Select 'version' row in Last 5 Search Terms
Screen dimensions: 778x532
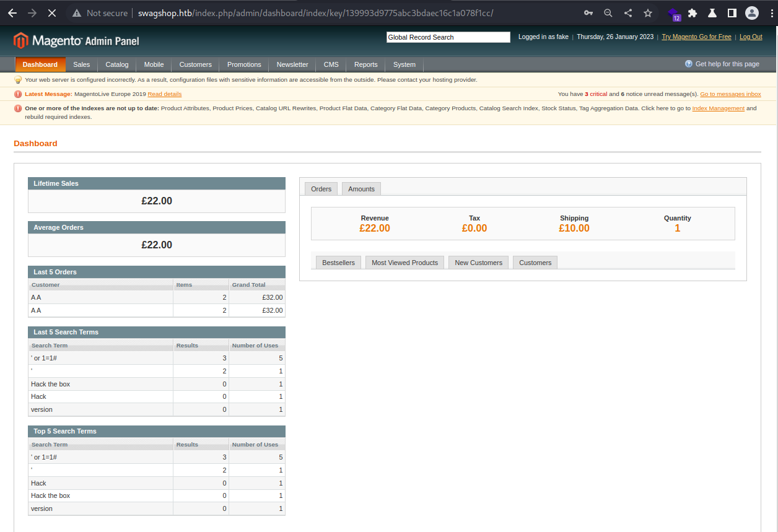click(157, 409)
